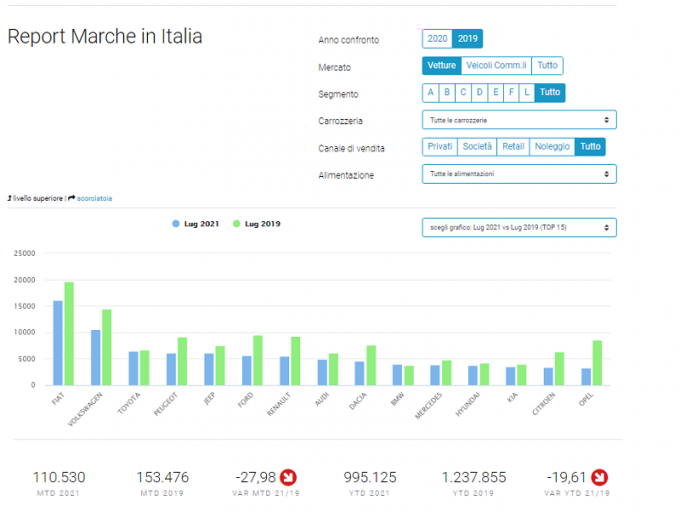
Task: Click red down arrow beside -19,61
Action: (x=599, y=477)
